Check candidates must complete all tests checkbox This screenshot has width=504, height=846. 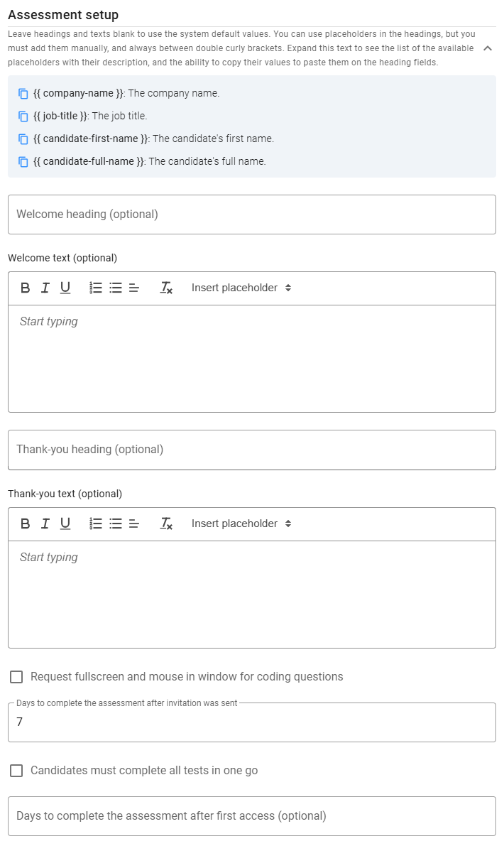click(16, 770)
